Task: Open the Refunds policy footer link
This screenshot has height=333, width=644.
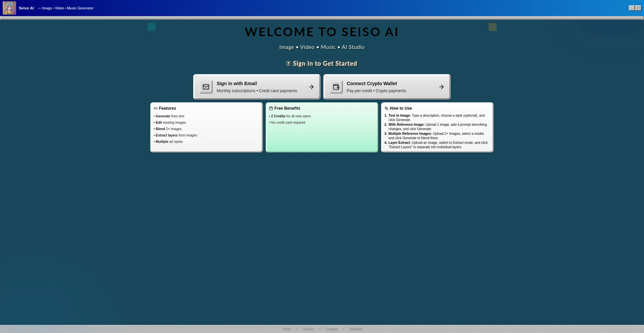Action: 356,329
